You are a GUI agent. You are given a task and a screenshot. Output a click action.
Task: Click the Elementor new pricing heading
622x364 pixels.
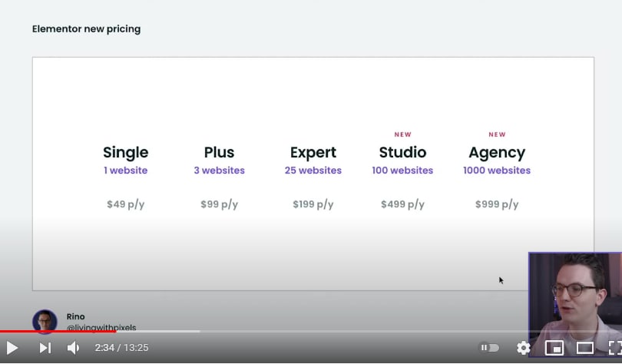point(86,29)
